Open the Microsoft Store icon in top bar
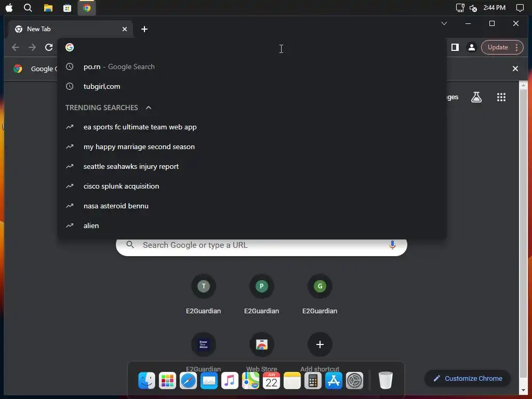This screenshot has height=399, width=532. point(67,8)
